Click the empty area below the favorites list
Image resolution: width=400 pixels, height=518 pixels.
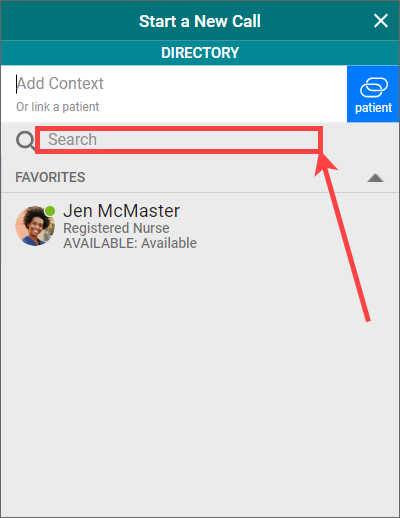[x=200, y=383]
